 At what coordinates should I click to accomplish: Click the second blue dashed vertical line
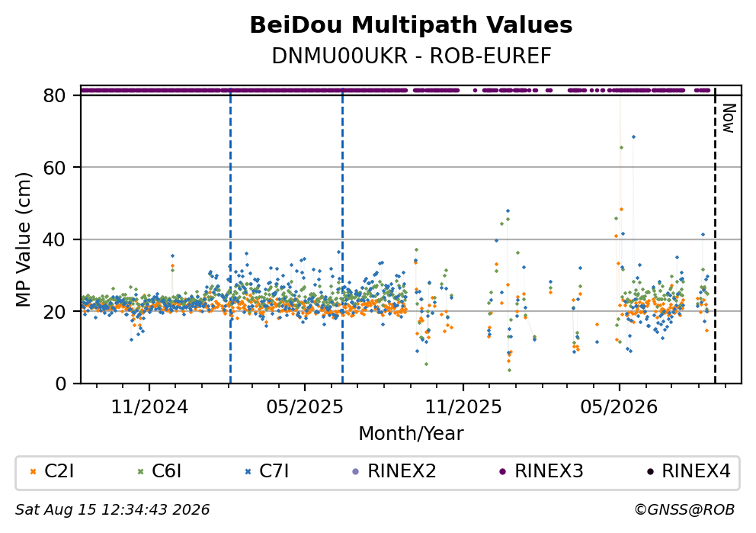(x=342, y=236)
